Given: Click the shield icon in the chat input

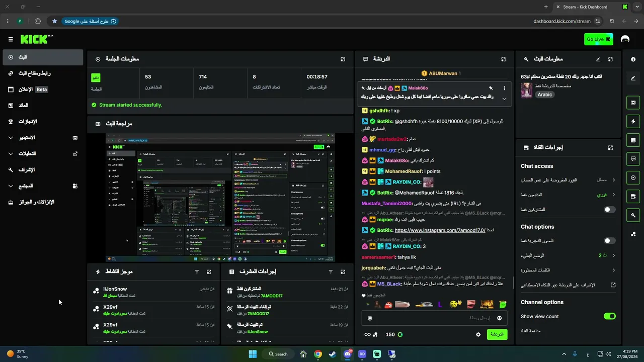Looking at the screenshot, I should [370, 318].
